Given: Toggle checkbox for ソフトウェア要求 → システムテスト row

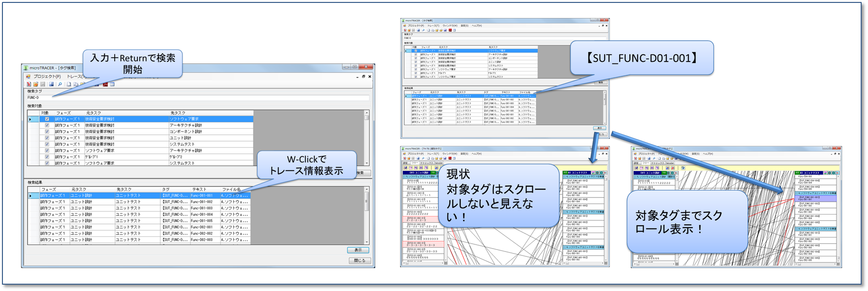Looking at the screenshot, I should tap(47, 163).
